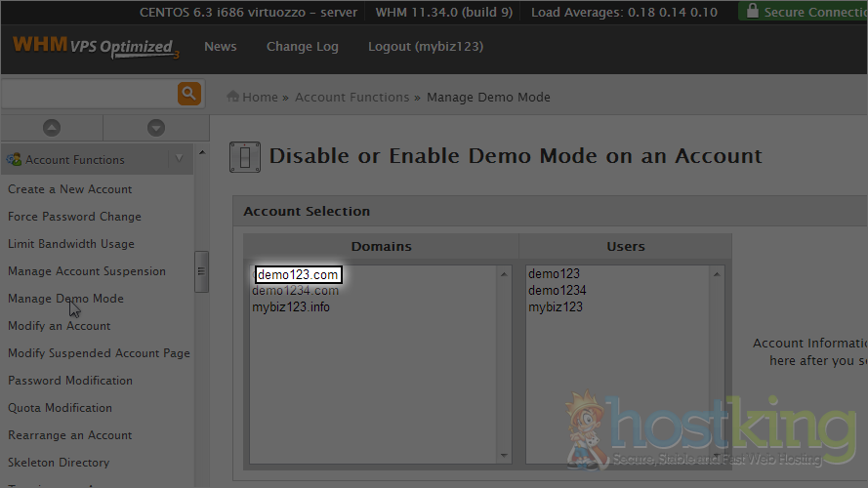
Task: Click inside the sidebar search field
Action: pos(88,94)
